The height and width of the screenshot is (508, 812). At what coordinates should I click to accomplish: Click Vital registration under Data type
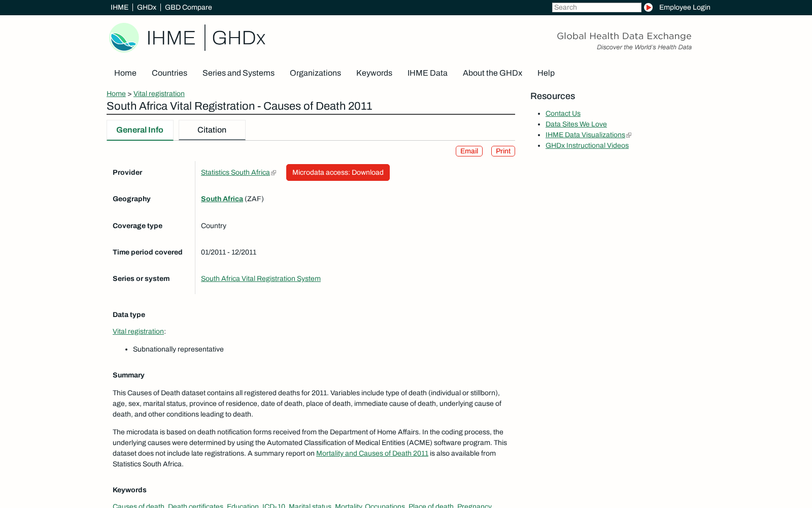[138, 332]
